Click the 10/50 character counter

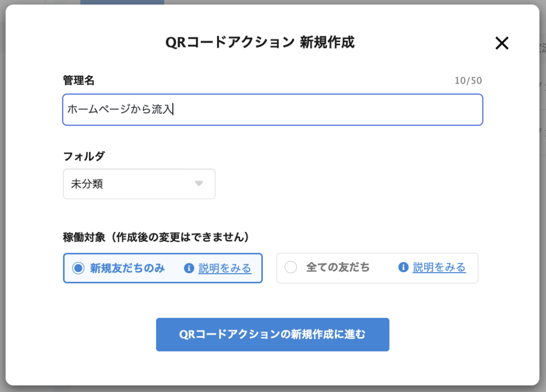click(468, 81)
